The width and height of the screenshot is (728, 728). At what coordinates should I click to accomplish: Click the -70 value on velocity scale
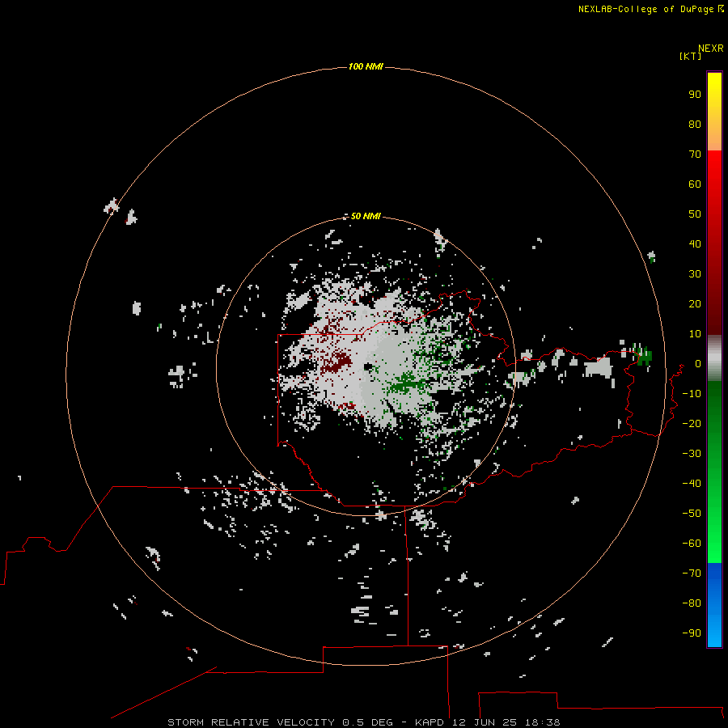coord(692,574)
